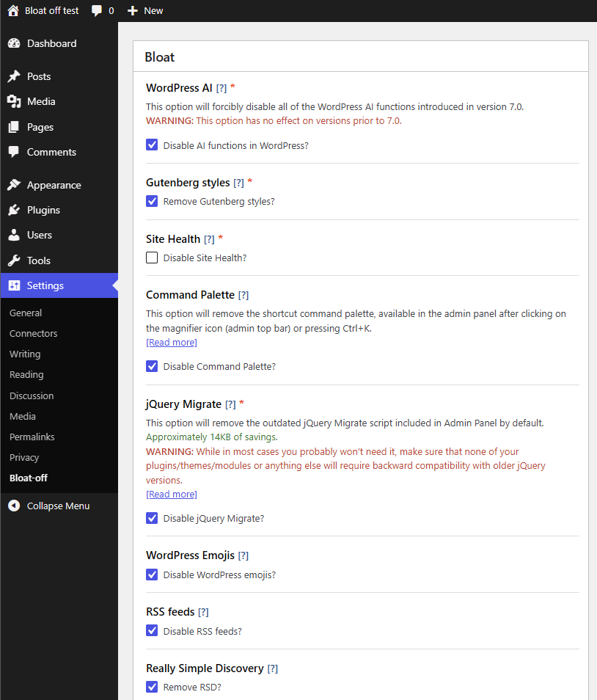Image resolution: width=597 pixels, height=700 pixels.
Task: Click the Dashboard gauge icon
Action: click(x=14, y=43)
